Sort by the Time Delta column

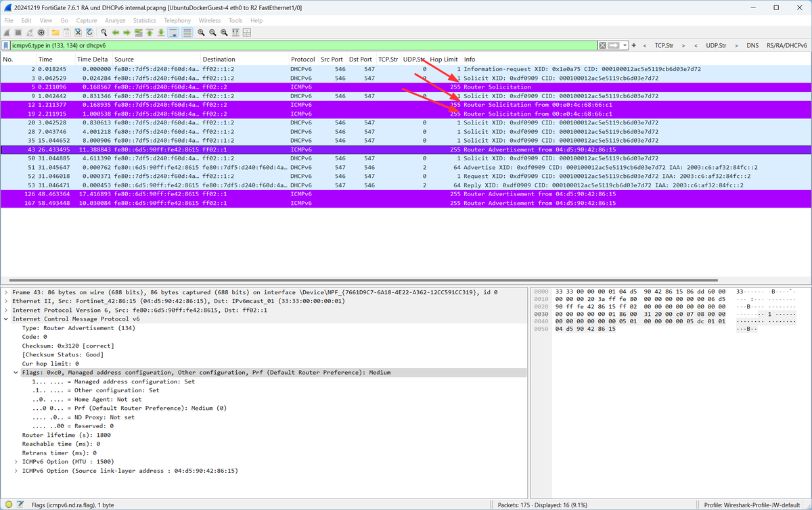[93, 60]
